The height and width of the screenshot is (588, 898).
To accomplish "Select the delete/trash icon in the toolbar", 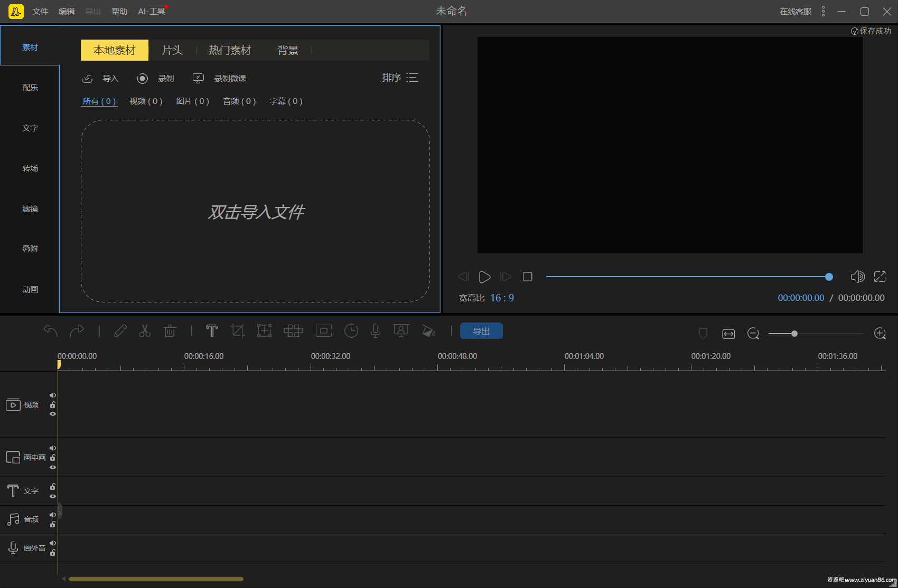I will (x=169, y=330).
